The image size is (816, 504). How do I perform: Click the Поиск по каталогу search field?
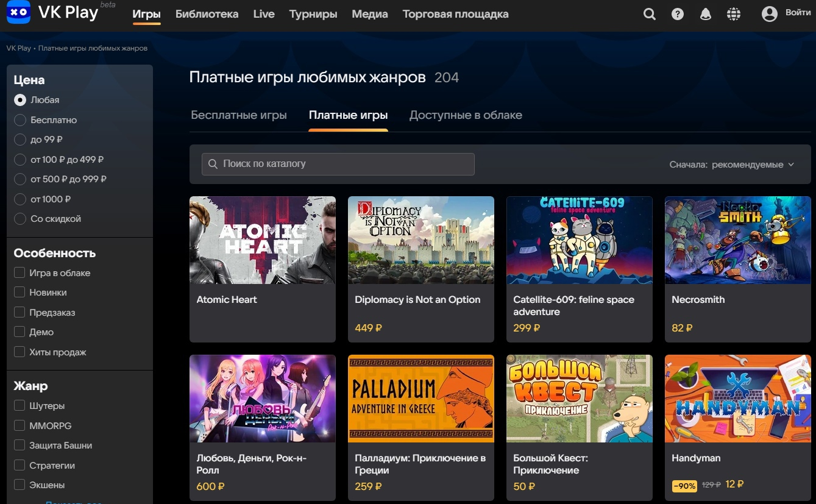[x=338, y=164]
